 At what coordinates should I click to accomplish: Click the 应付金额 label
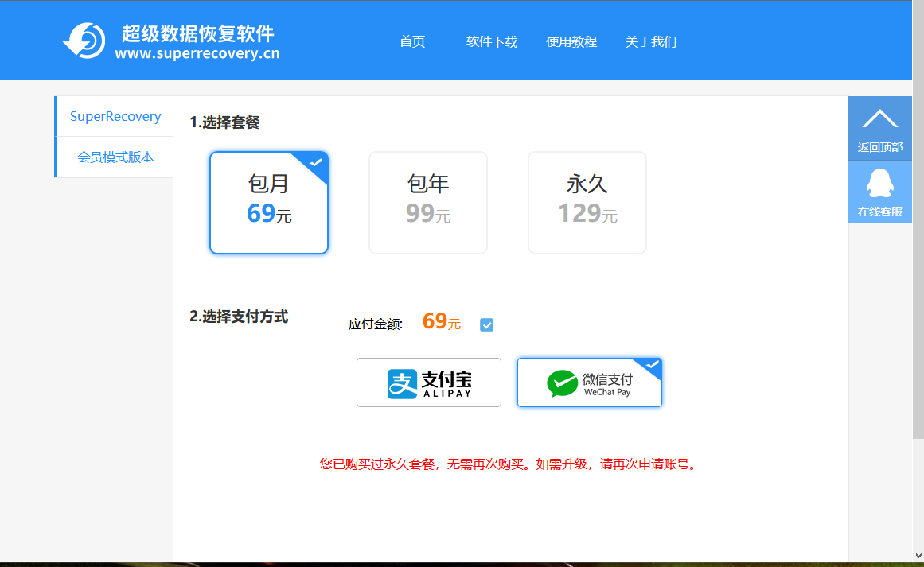pyautogui.click(x=376, y=324)
